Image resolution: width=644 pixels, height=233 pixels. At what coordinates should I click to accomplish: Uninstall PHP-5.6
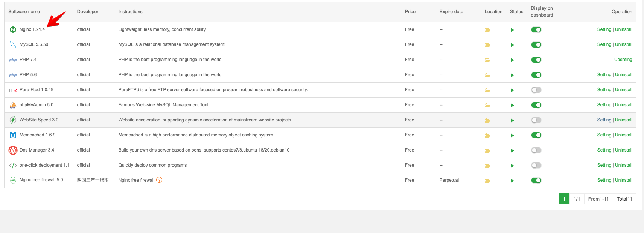pos(623,75)
